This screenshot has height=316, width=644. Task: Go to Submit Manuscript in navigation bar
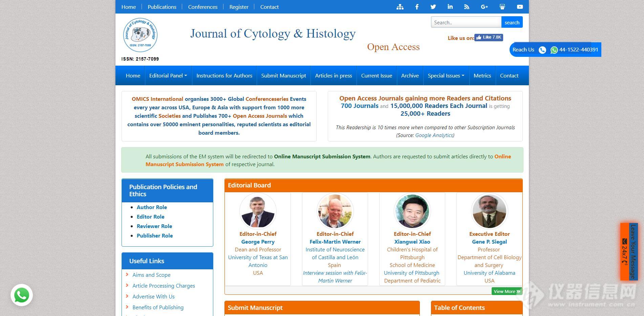tap(284, 75)
